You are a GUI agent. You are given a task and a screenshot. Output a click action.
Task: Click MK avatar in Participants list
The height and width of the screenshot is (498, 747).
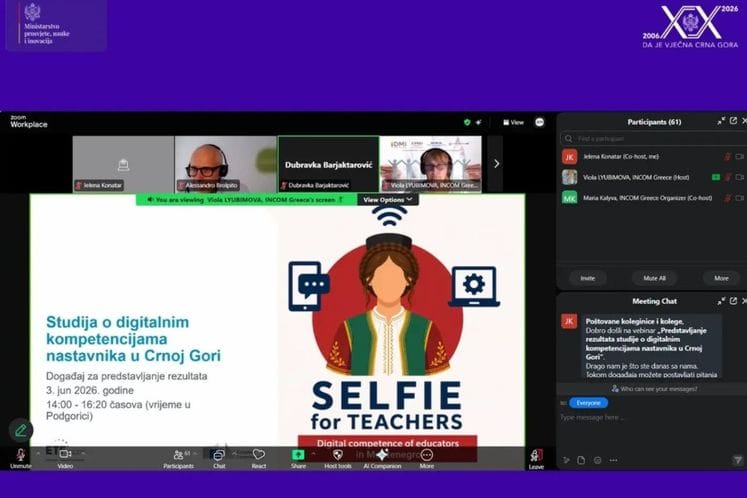[570, 198]
